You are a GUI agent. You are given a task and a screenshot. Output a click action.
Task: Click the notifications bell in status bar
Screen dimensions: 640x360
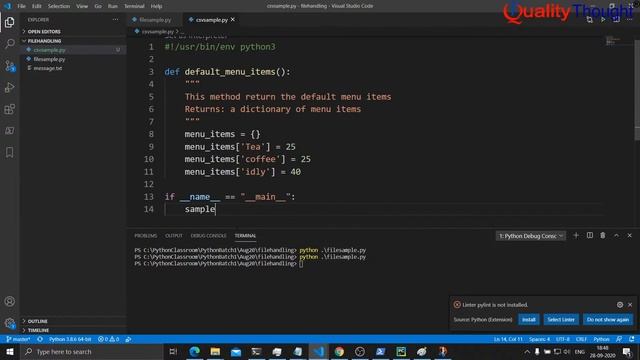632,339
